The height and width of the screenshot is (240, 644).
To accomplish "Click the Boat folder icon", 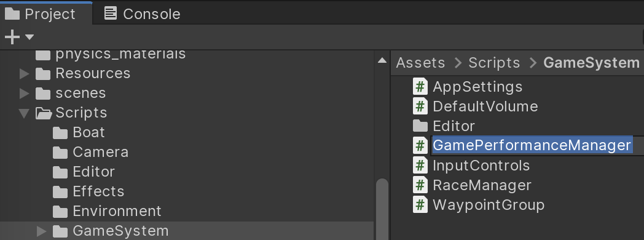I will click(60, 132).
